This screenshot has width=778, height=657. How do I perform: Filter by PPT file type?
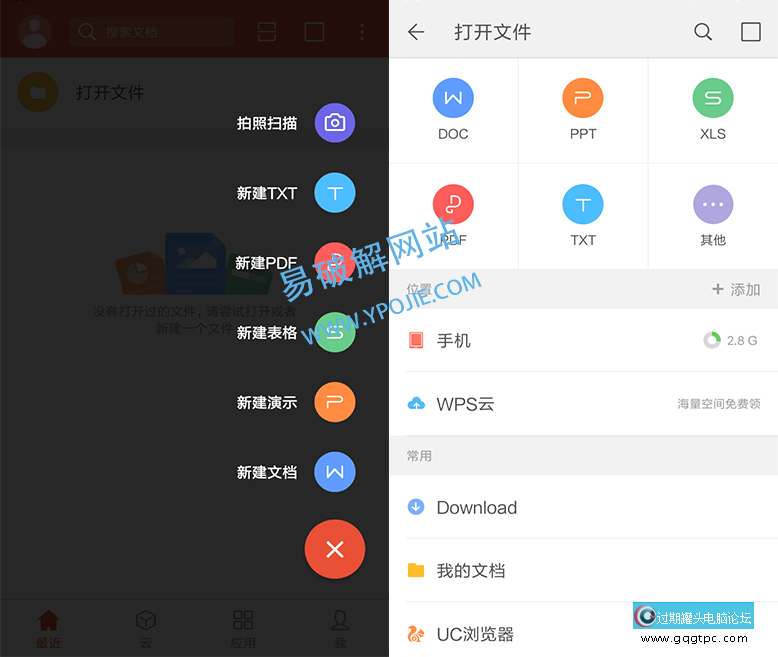pos(583,110)
